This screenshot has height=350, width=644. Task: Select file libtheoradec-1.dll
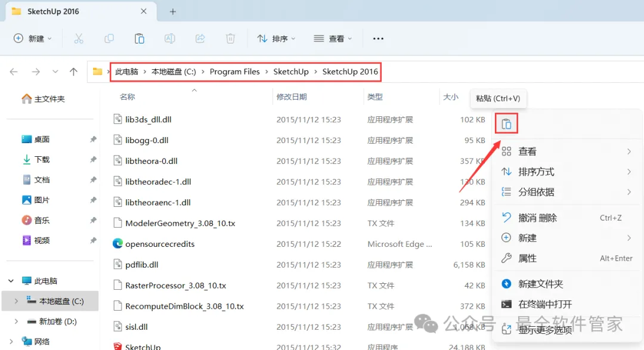158,182
